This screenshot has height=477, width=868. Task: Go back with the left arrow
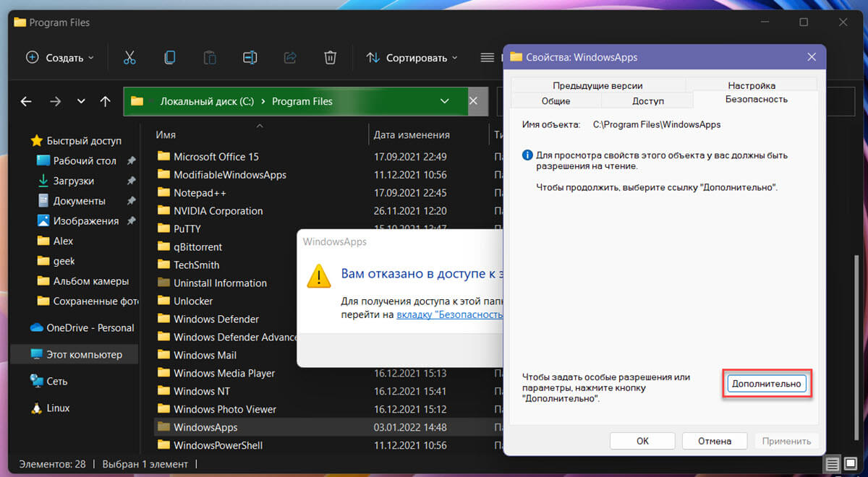click(26, 101)
